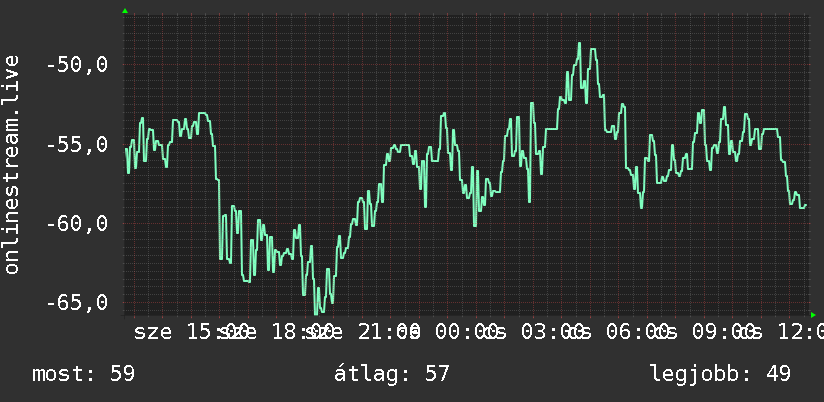
Task: Click the green arrow atop the y-axis
Action: pyautogui.click(x=125, y=11)
